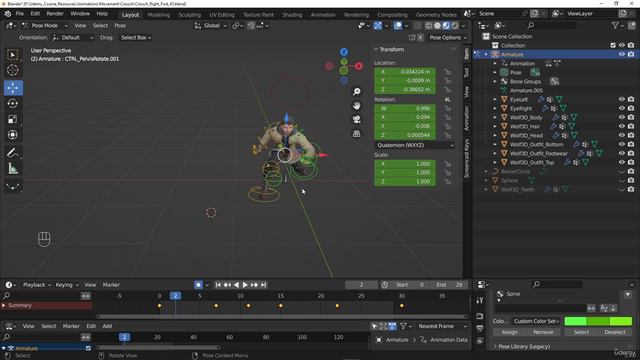The image size is (640, 360).
Task: Lock the W rotation value
Action: point(448,109)
